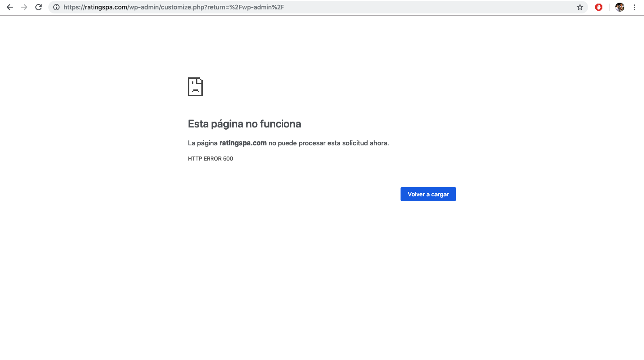Click the "Esta página no funciona" heading
This screenshot has height=360, width=644.
(x=244, y=124)
